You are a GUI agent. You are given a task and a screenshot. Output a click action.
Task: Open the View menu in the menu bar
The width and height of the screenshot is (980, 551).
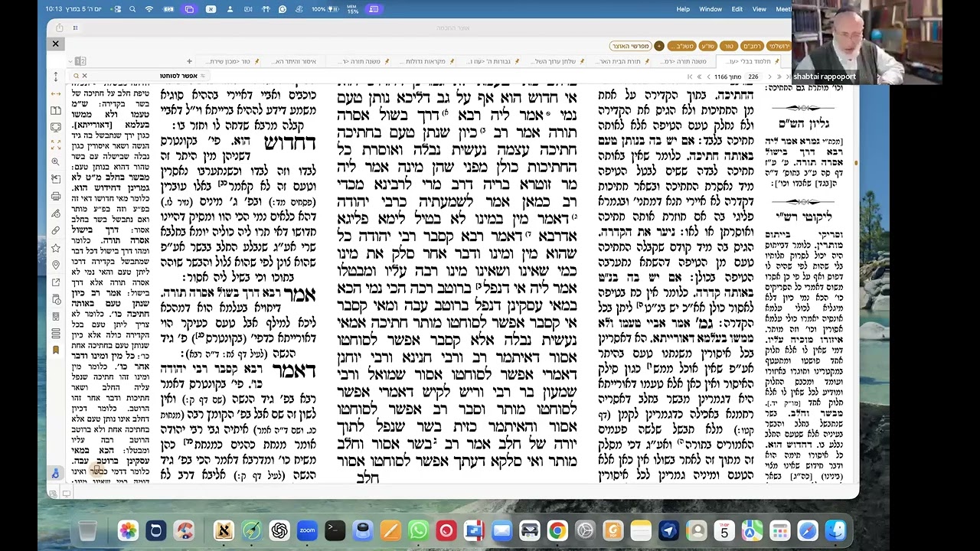pyautogui.click(x=759, y=9)
